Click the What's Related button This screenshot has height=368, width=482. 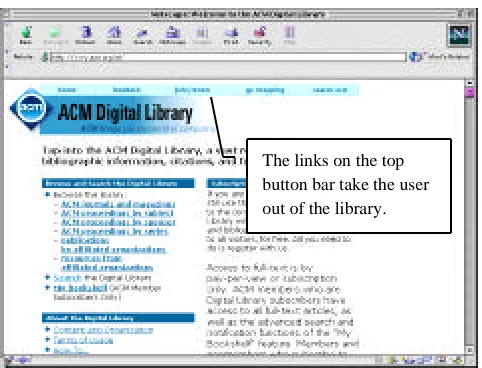439,57
